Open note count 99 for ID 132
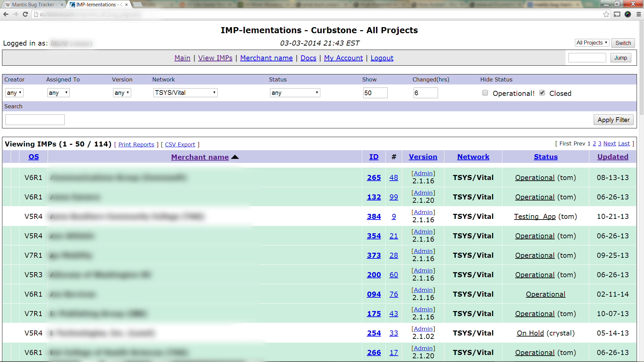The width and height of the screenshot is (644, 362). [394, 197]
